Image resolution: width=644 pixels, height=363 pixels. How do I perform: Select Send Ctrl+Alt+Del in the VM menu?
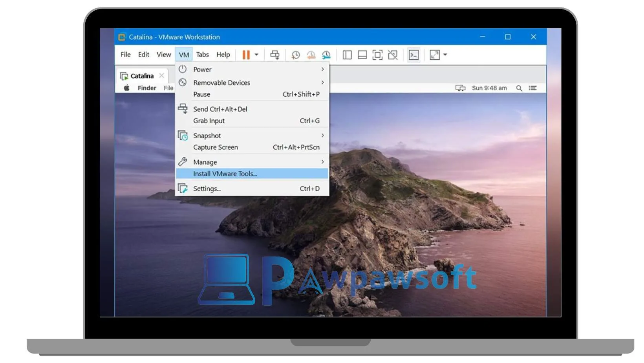[x=252, y=109]
